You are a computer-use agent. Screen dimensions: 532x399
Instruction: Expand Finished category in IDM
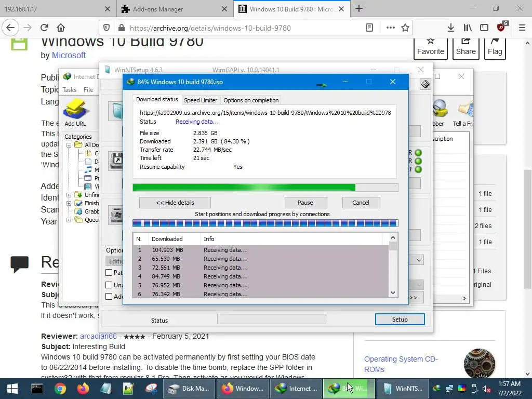[x=69, y=203]
